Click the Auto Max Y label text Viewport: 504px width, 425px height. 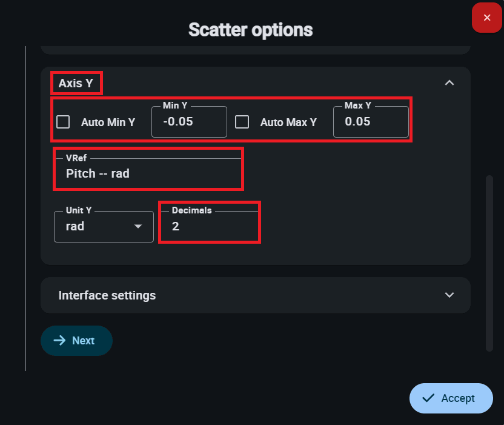288,122
